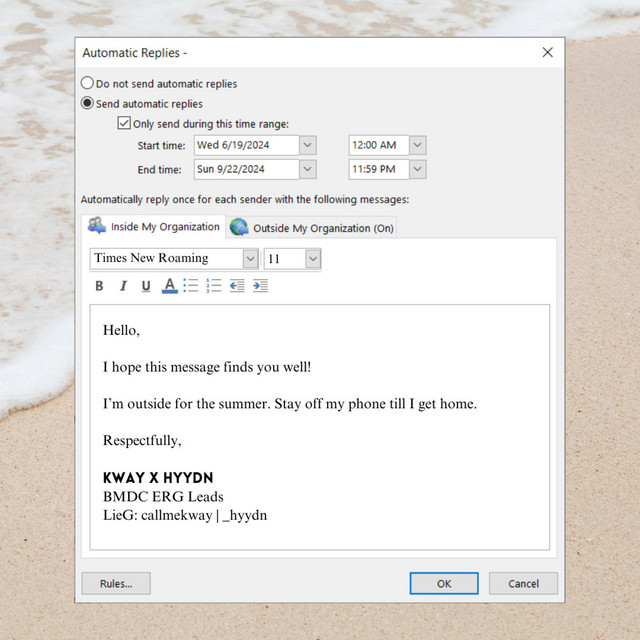Expand the End time 11:59 PM dropdown
This screenshot has height=640, width=640.
pyautogui.click(x=417, y=169)
